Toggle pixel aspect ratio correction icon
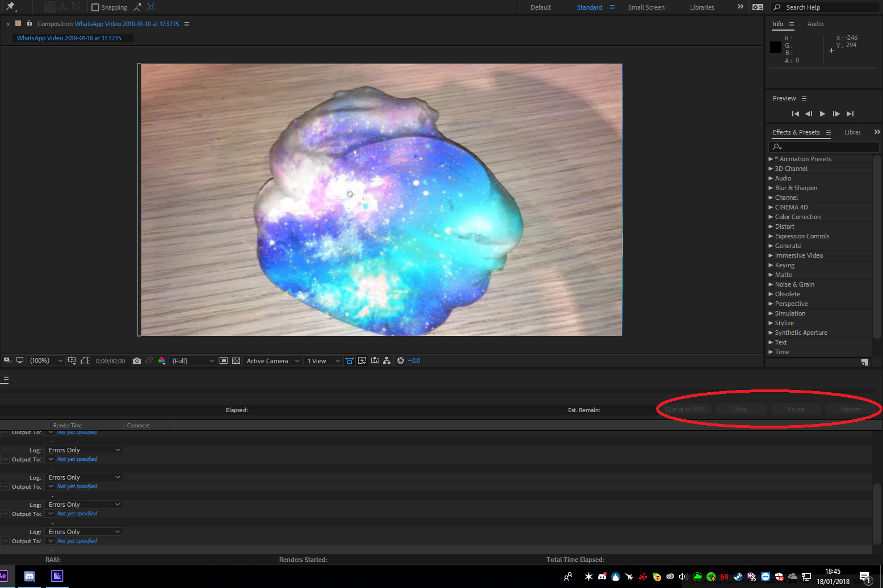This screenshot has height=588, width=883. pyautogui.click(x=350, y=360)
